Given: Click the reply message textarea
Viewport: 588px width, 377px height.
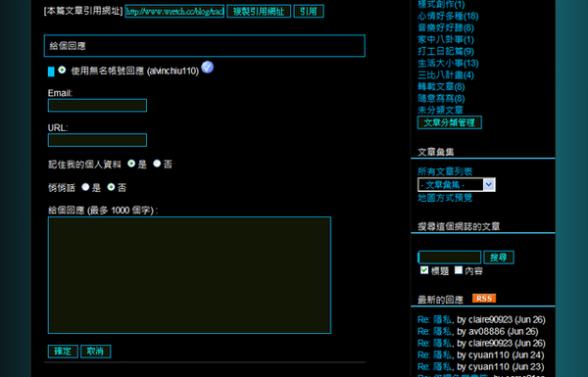Looking at the screenshot, I should [189, 275].
